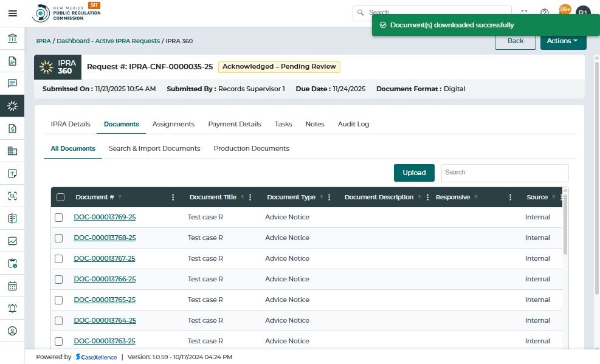Viewport: 600px width, 364px height.
Task: Open the user profile sidebar icon
Action: click(12, 331)
